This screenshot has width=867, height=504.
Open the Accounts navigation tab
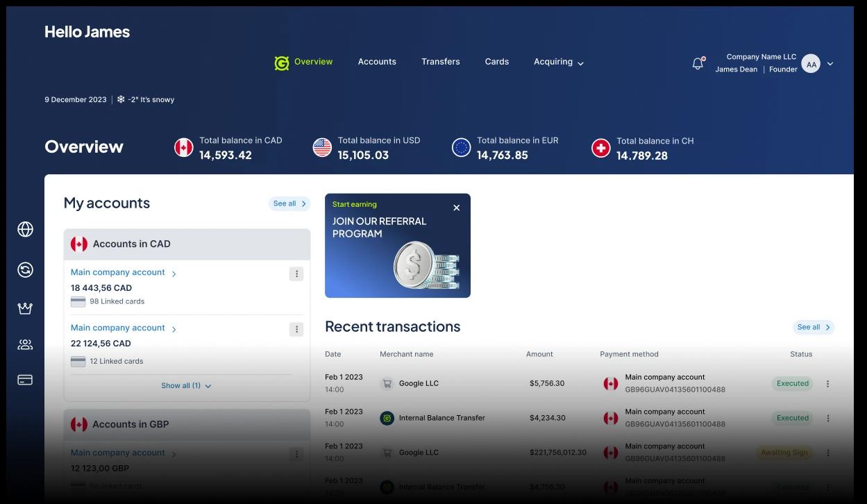tap(377, 62)
